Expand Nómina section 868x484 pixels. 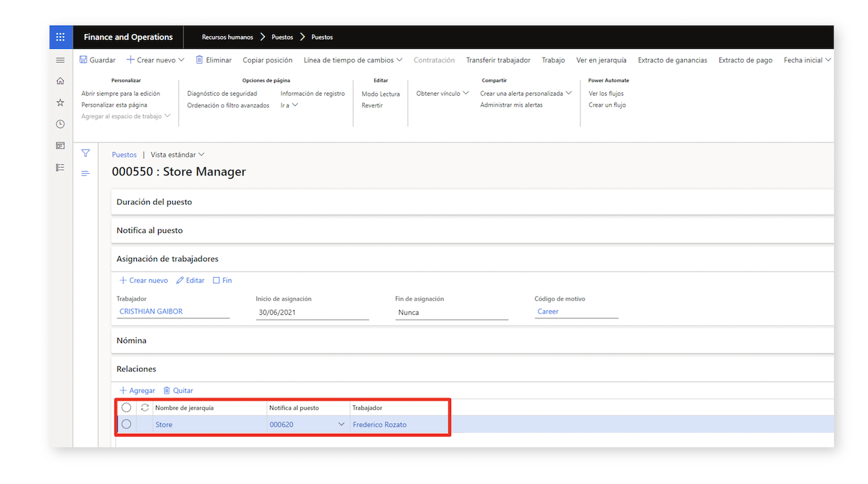tap(472, 341)
